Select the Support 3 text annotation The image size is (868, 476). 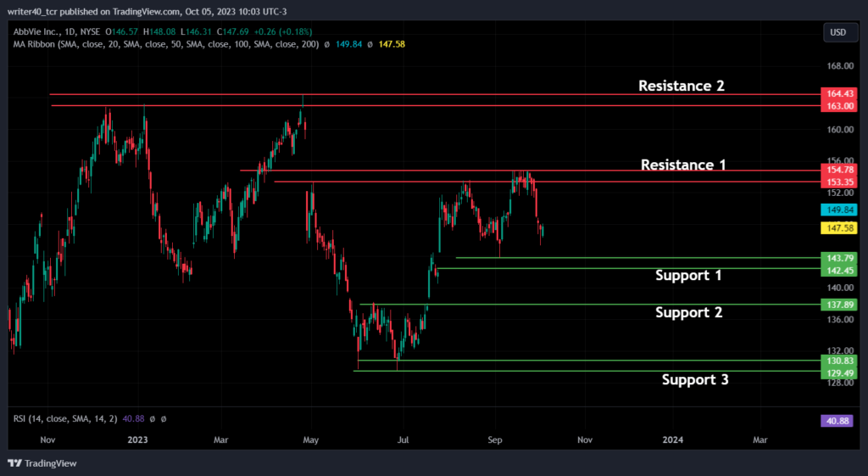[x=695, y=379]
